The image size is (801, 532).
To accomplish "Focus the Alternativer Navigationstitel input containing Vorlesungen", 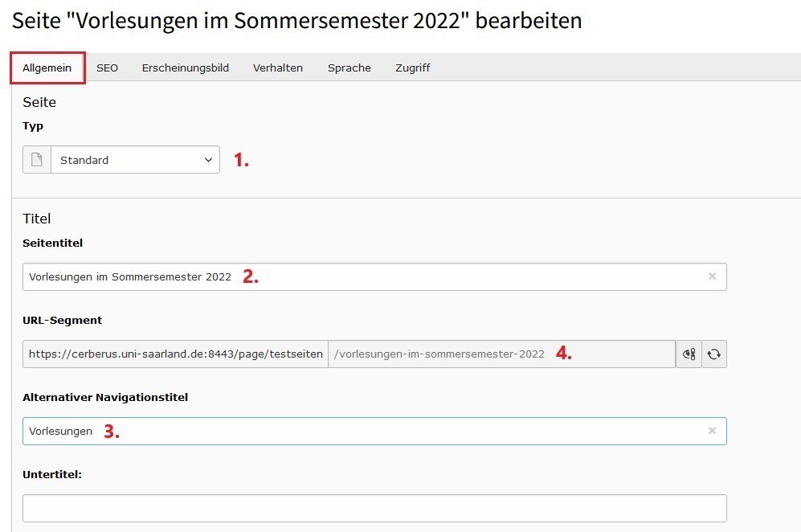I will coord(374,431).
